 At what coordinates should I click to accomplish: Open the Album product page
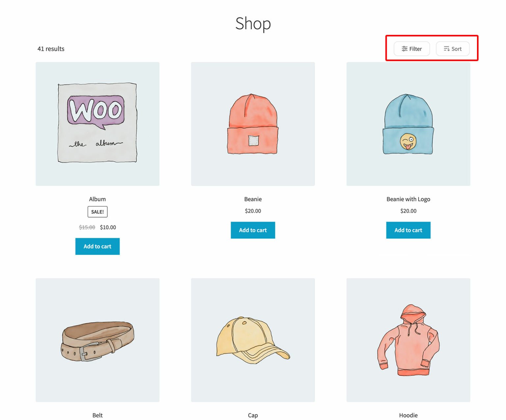(x=97, y=199)
